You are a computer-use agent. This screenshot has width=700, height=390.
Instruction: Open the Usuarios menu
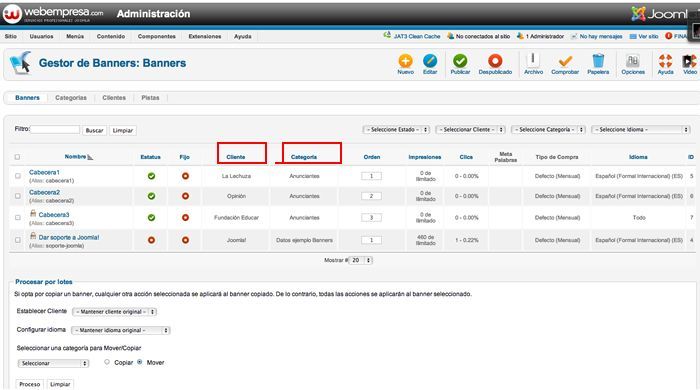click(42, 36)
